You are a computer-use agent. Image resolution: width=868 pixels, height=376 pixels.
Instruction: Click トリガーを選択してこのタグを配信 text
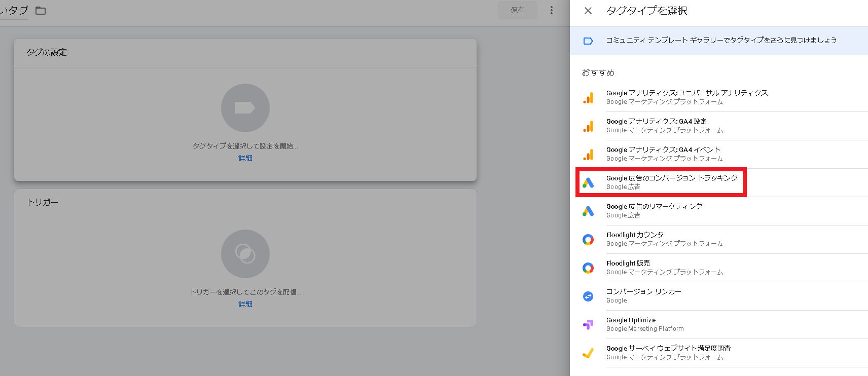click(245, 292)
